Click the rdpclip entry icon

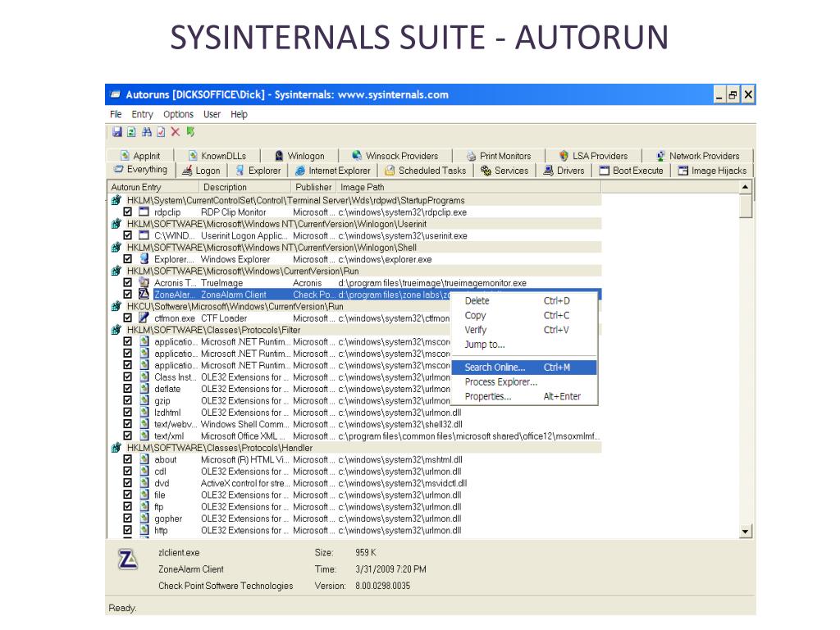point(144,212)
